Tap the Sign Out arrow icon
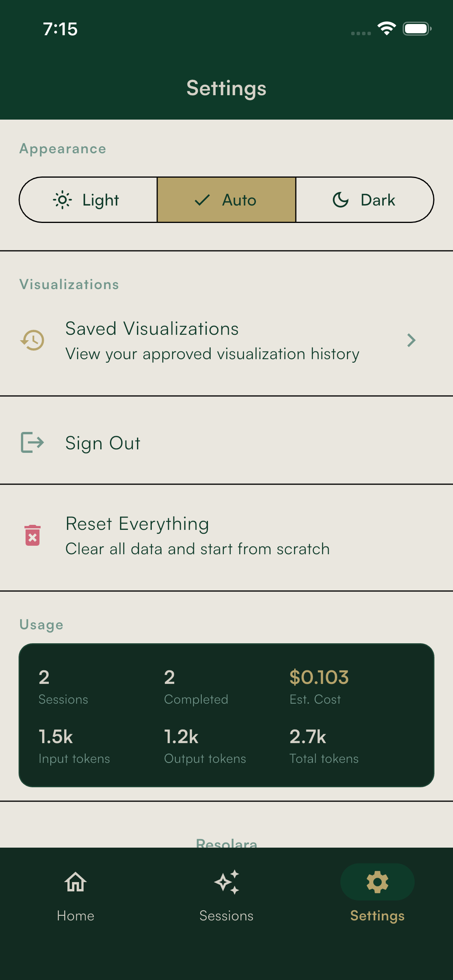 (33, 442)
